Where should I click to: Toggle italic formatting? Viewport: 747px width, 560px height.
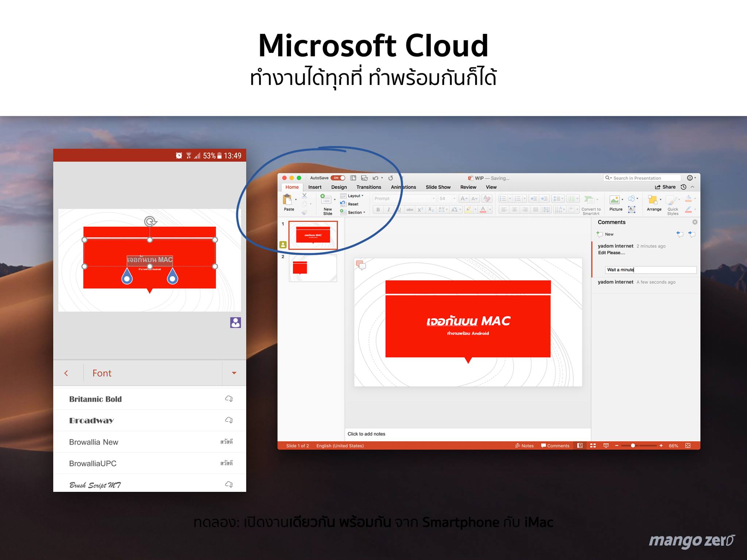[x=388, y=210]
